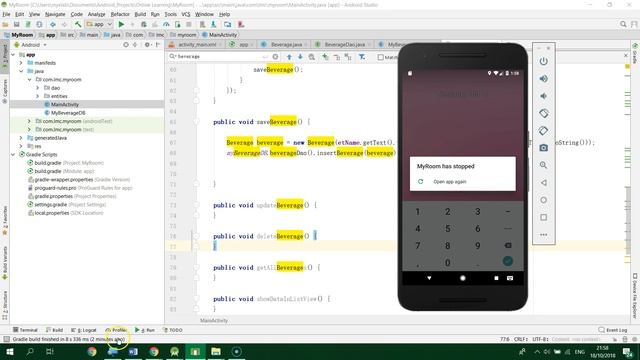Screen dimensions: 640x360
Task: Jump to next search occurrence arrow
Action: click(300, 57)
